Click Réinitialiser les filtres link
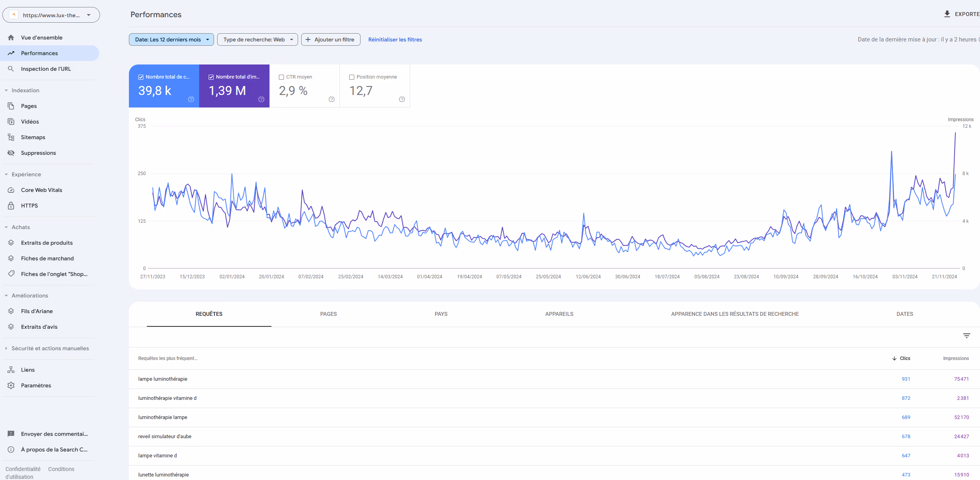 395,39
